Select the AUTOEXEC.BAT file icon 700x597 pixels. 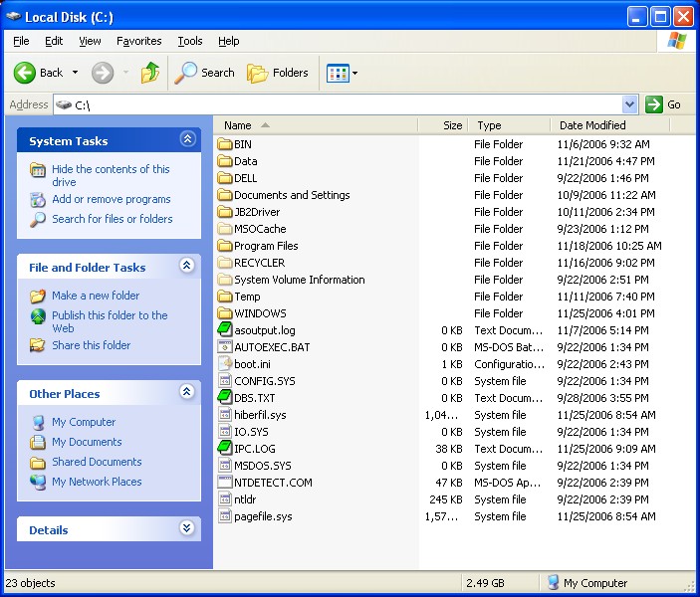(x=225, y=347)
